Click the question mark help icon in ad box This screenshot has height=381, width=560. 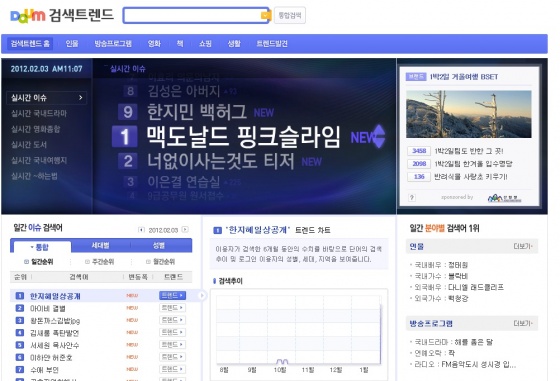(412, 197)
